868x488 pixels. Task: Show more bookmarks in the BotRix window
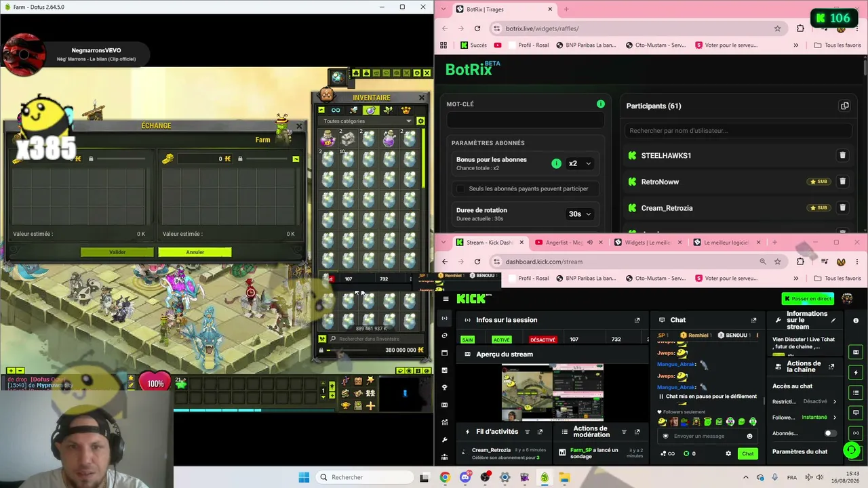pyautogui.click(x=795, y=45)
